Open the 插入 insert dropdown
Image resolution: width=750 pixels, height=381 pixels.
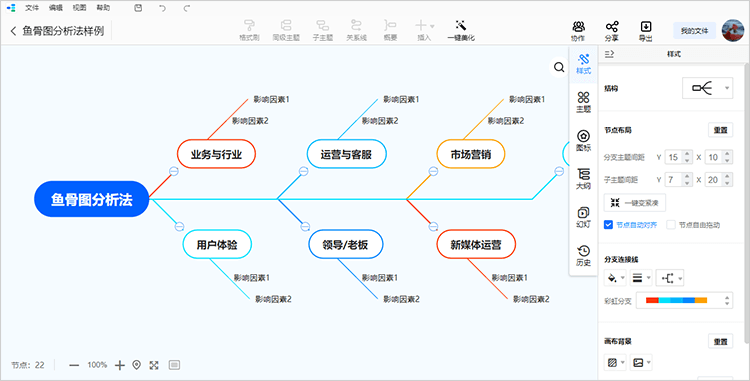[424, 30]
